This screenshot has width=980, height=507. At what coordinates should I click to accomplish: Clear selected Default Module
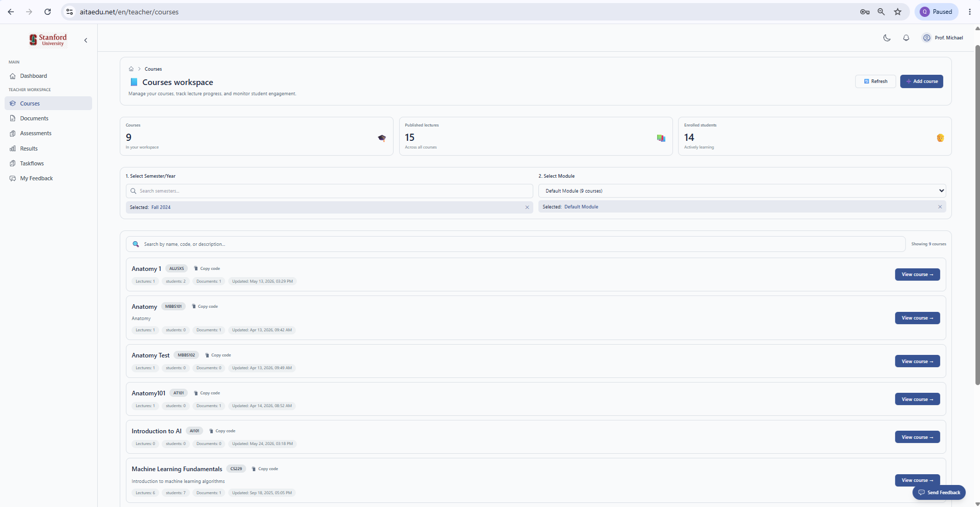pyautogui.click(x=940, y=207)
